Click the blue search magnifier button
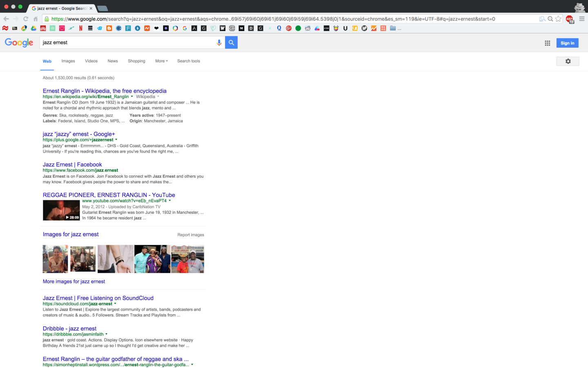The image size is (588, 368). tap(231, 43)
